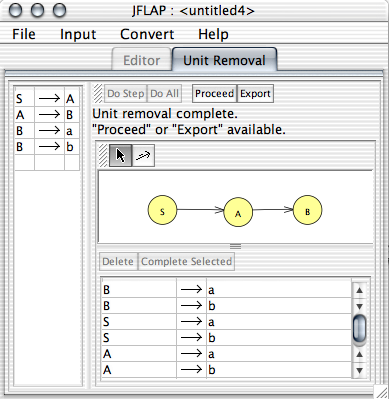Open the Input menu
This screenshot has width=389, height=399.
click(78, 34)
